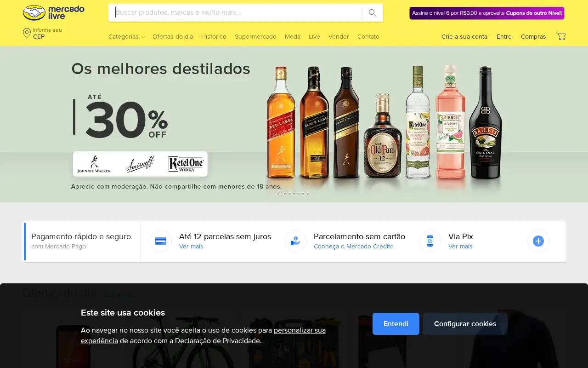This screenshot has height=368, width=588.
Task: Open the Histórico menu item
Action: 214,37
